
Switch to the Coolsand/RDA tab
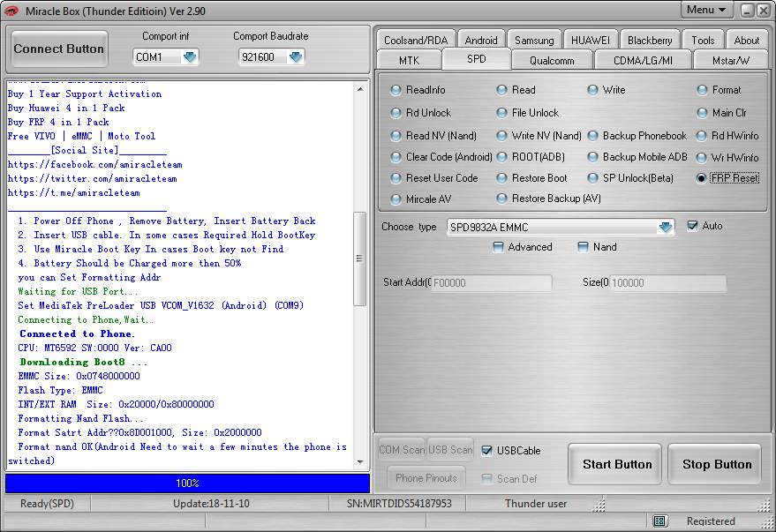click(x=416, y=40)
